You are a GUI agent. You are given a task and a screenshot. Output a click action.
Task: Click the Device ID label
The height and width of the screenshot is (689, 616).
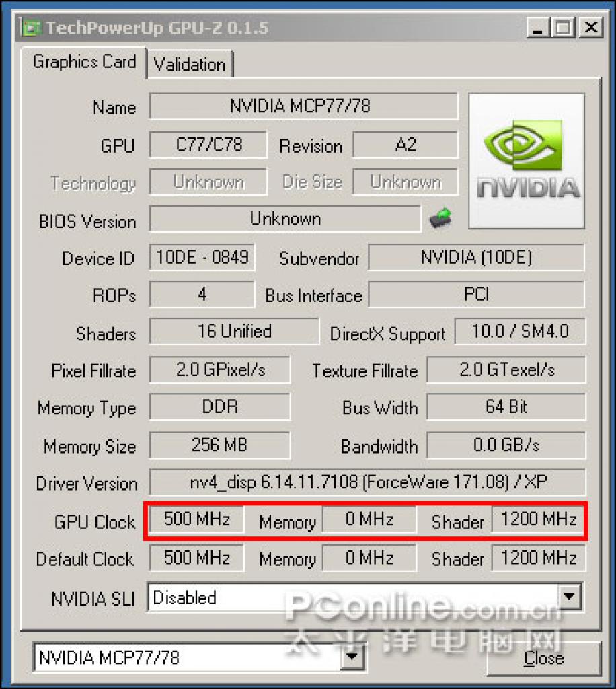click(x=98, y=258)
